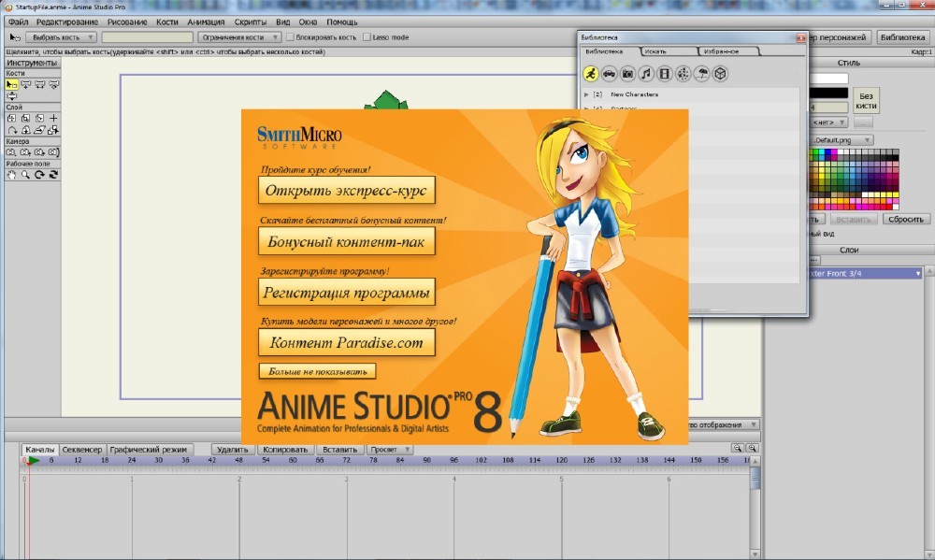Switch to the Секвенсер tab

pyautogui.click(x=82, y=450)
